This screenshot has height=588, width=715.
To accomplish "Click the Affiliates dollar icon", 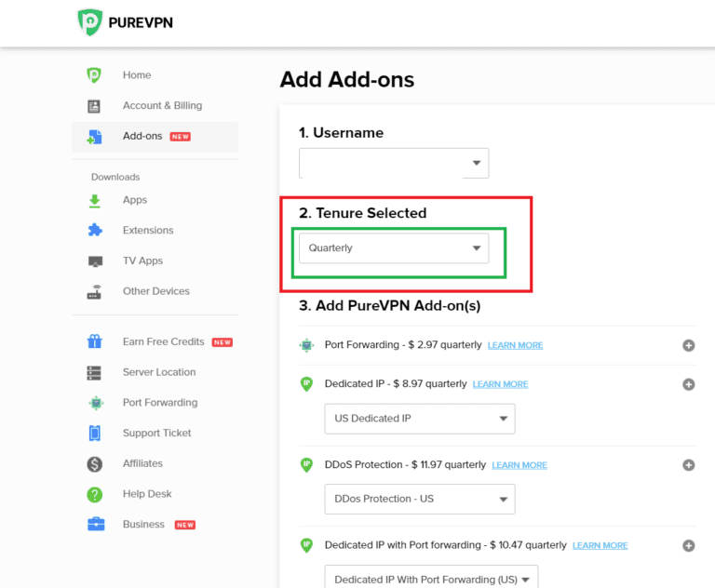I will 94,463.
